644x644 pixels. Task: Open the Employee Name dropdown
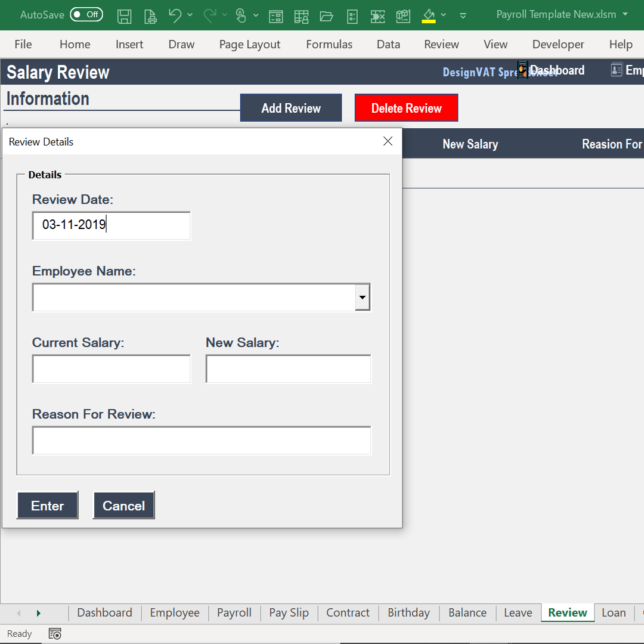click(x=363, y=297)
